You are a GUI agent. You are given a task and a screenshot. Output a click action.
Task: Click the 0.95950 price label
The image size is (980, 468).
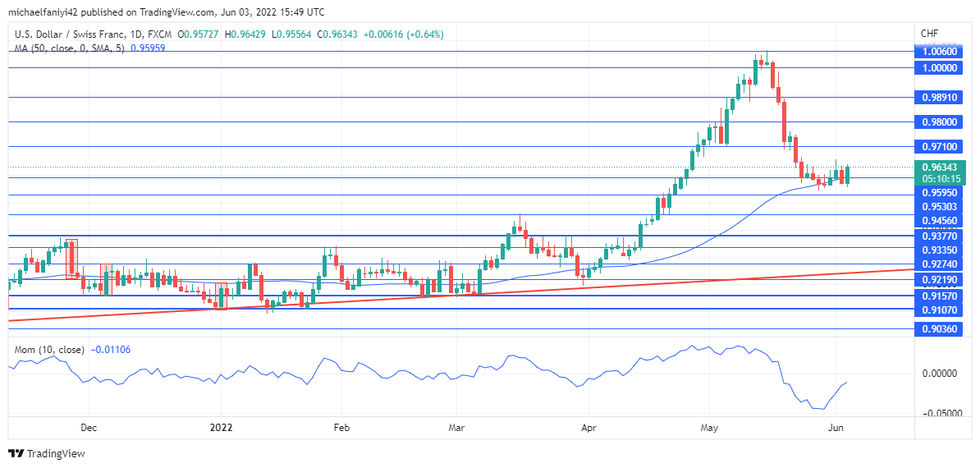[941, 193]
